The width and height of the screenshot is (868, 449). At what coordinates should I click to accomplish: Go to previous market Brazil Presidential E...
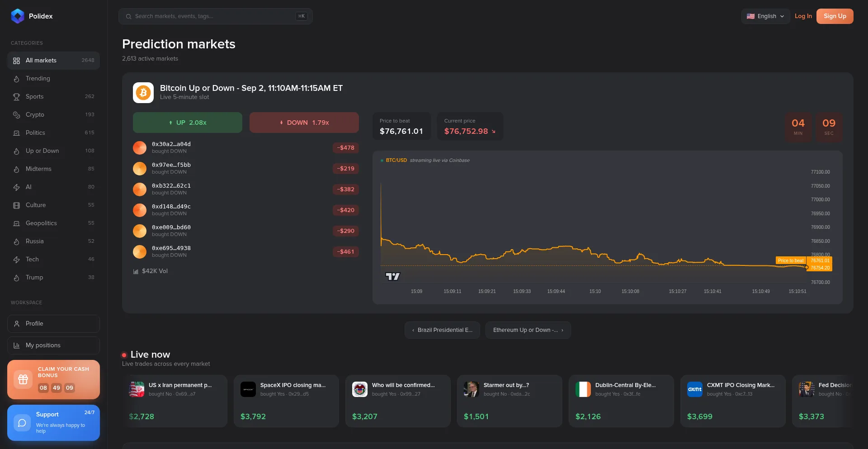[442, 330]
